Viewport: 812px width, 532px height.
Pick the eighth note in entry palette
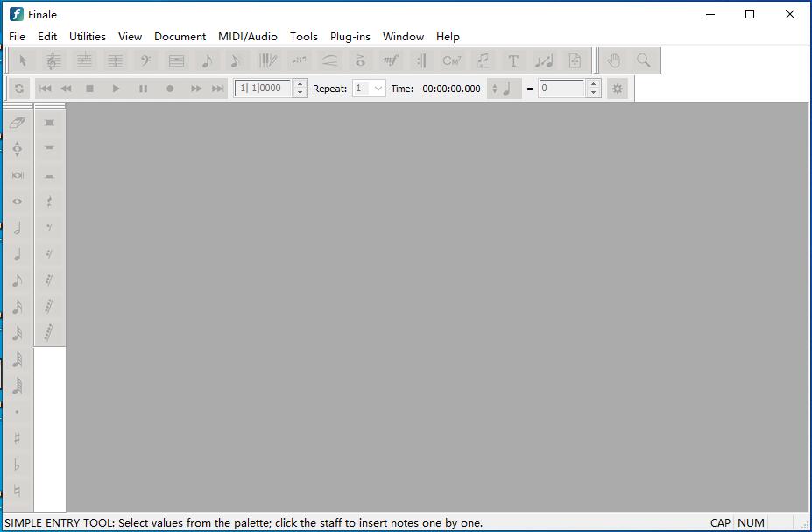(18, 280)
